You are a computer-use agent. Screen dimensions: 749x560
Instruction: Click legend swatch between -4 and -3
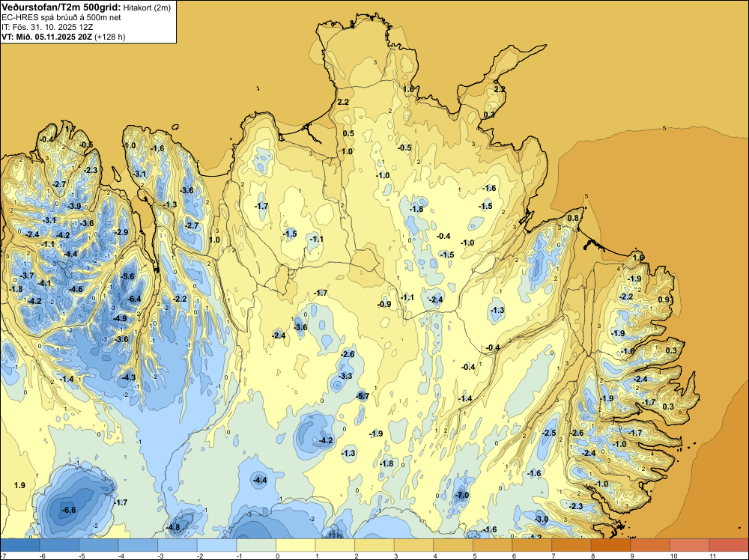(138, 545)
